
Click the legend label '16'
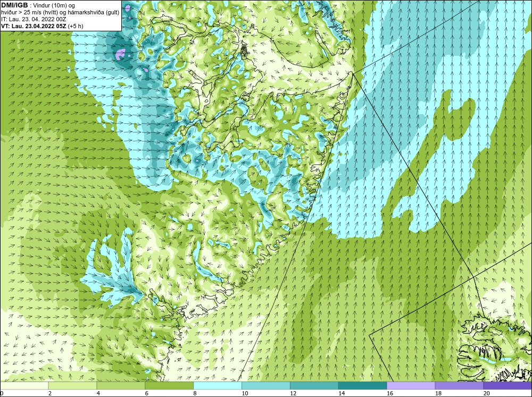[390, 393]
